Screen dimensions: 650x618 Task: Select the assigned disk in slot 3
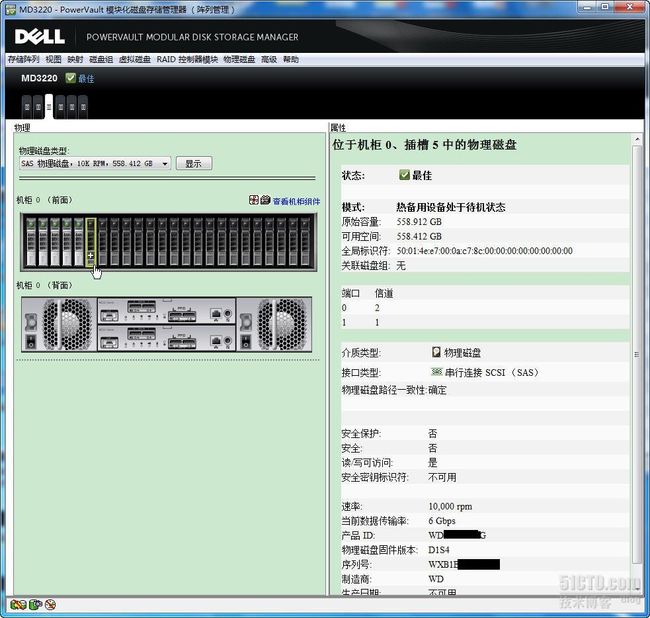(x=67, y=242)
